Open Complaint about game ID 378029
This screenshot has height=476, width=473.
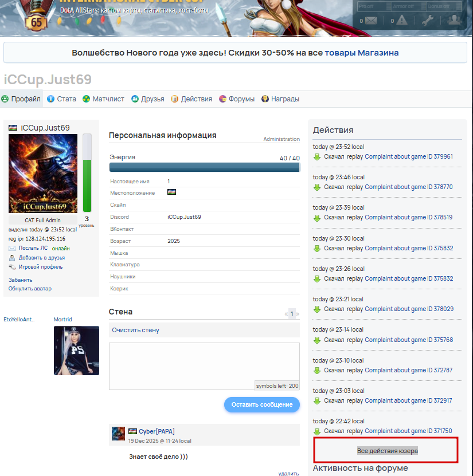click(x=409, y=309)
